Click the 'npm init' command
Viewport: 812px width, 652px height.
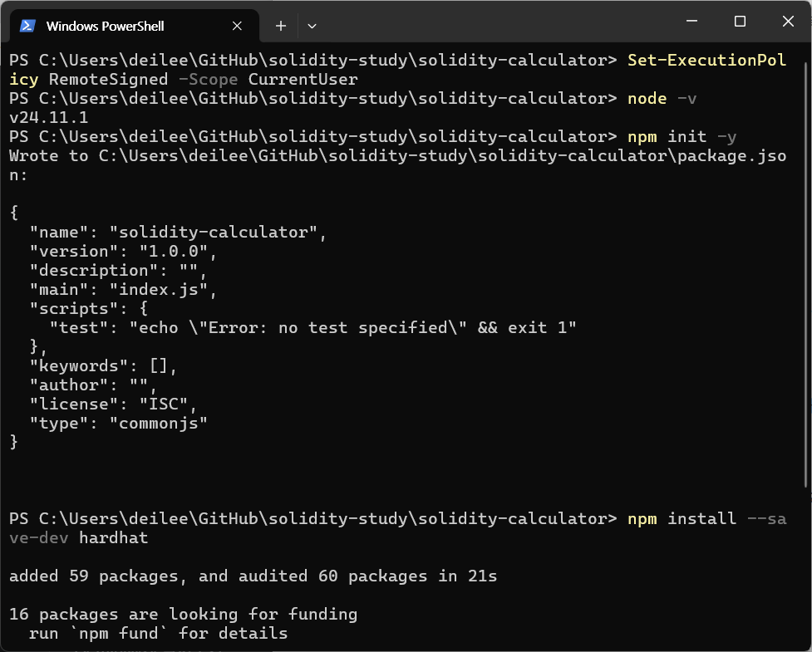[667, 136]
